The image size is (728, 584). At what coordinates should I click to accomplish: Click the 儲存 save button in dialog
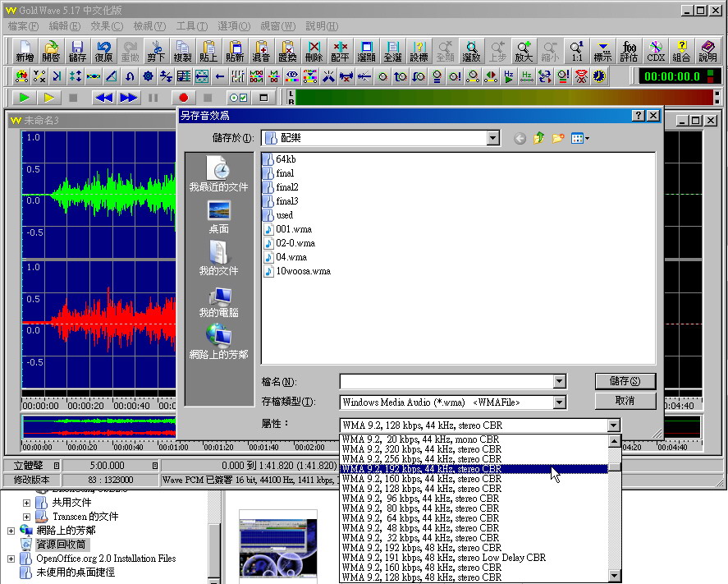point(625,381)
